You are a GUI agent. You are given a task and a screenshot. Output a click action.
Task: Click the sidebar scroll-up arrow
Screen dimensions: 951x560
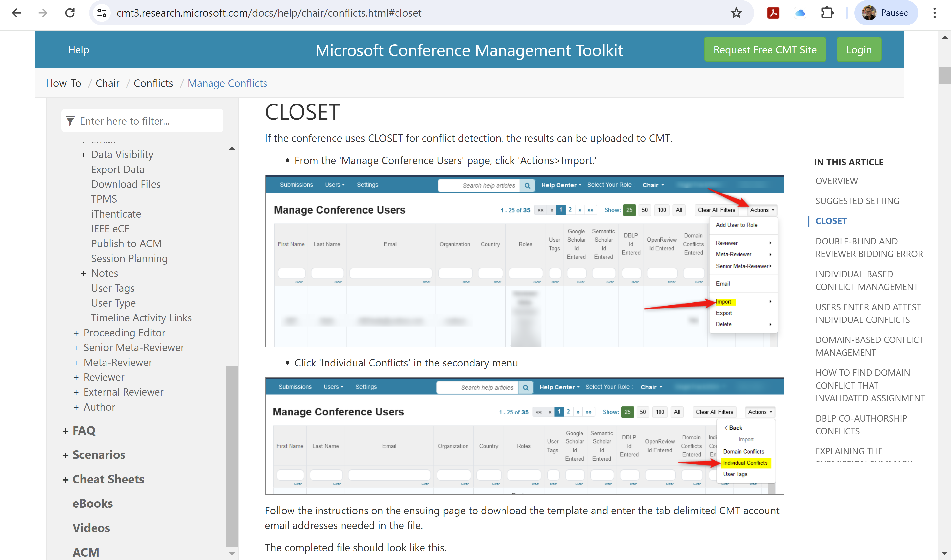232,149
